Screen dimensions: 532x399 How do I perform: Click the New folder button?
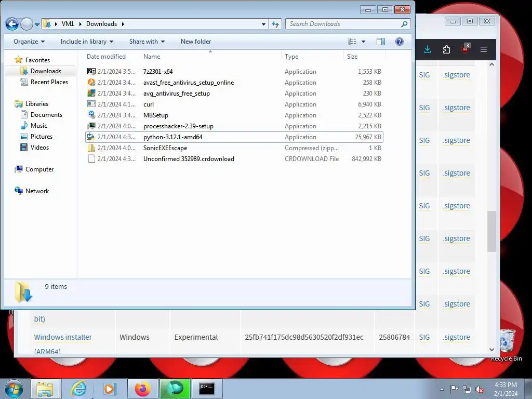pyautogui.click(x=196, y=42)
